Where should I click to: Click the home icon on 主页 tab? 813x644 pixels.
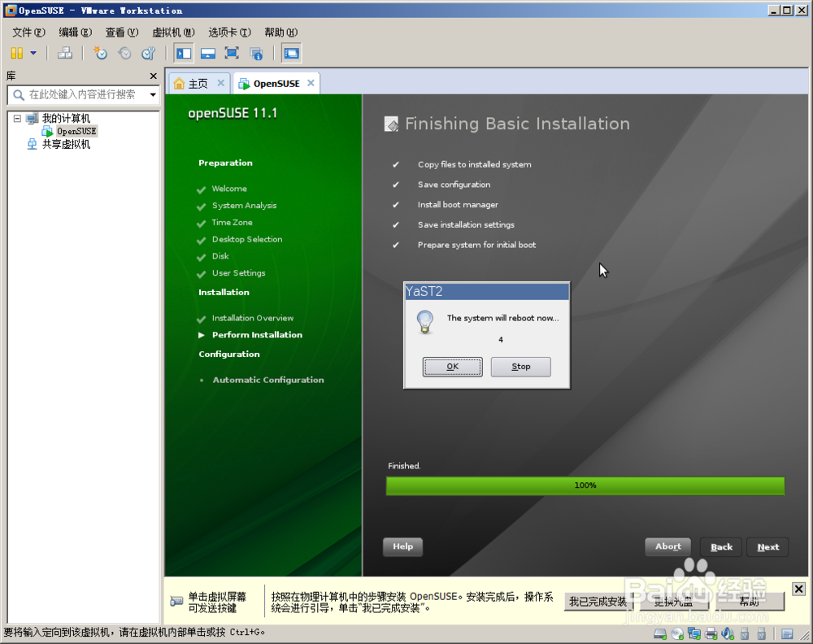179,84
